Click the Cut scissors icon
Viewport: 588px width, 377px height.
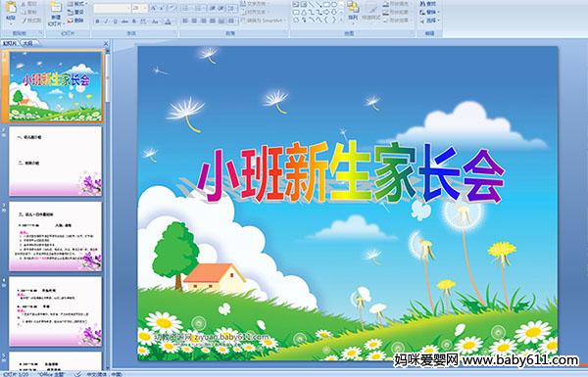point(24,4)
